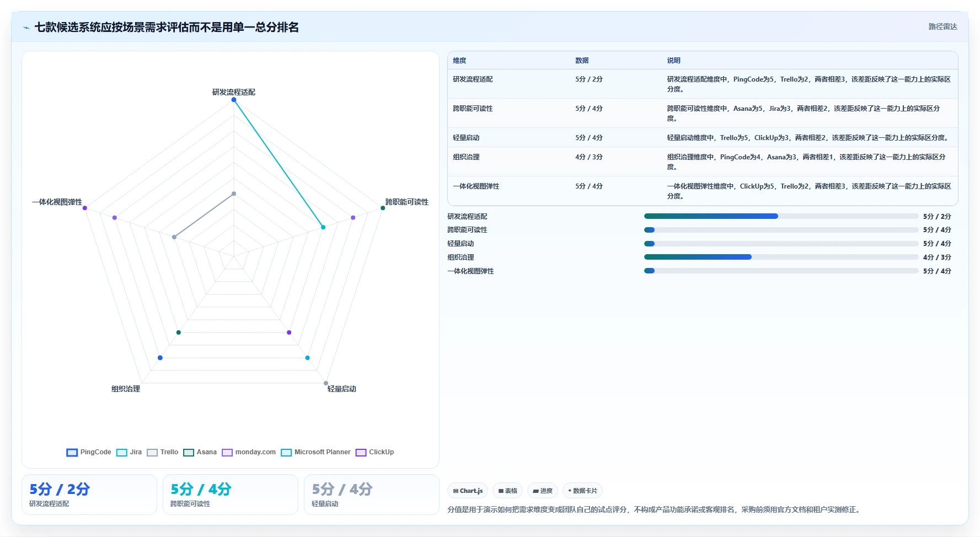Click the 维度 column header
The image size is (980, 537).
coord(459,61)
